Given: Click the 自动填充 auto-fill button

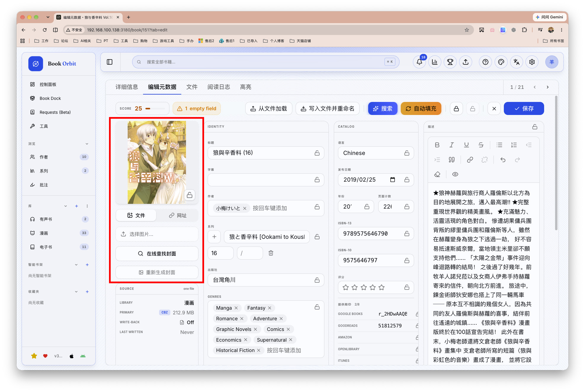Looking at the screenshot, I should coord(421,108).
